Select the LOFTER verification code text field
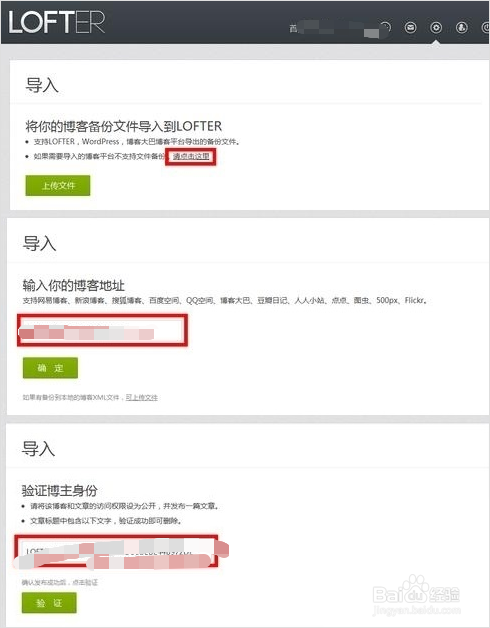This screenshot has width=490, height=628. 116,551
